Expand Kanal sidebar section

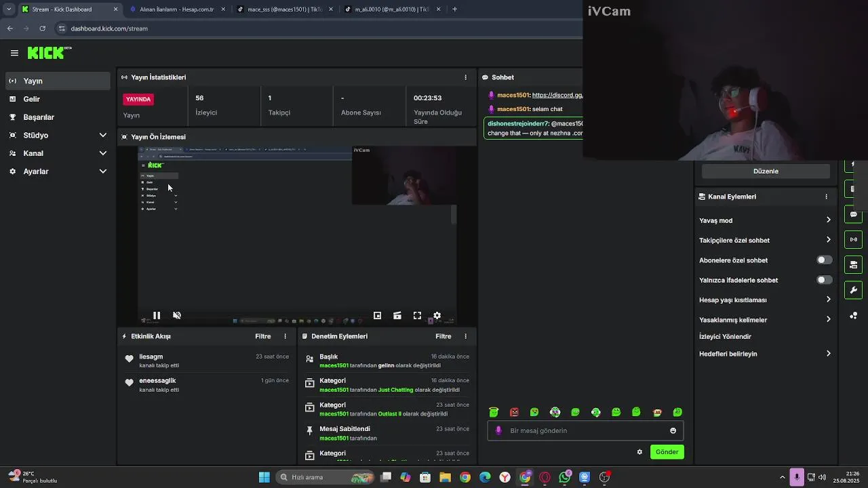(x=103, y=153)
